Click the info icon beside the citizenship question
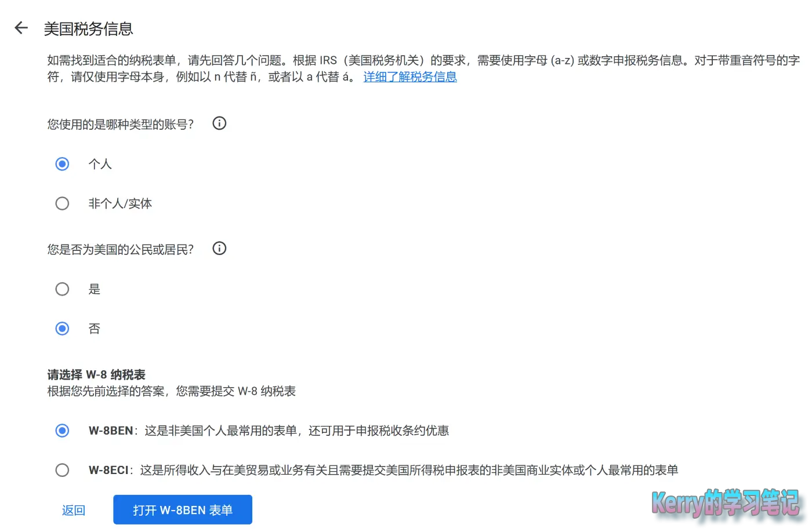 coord(219,248)
